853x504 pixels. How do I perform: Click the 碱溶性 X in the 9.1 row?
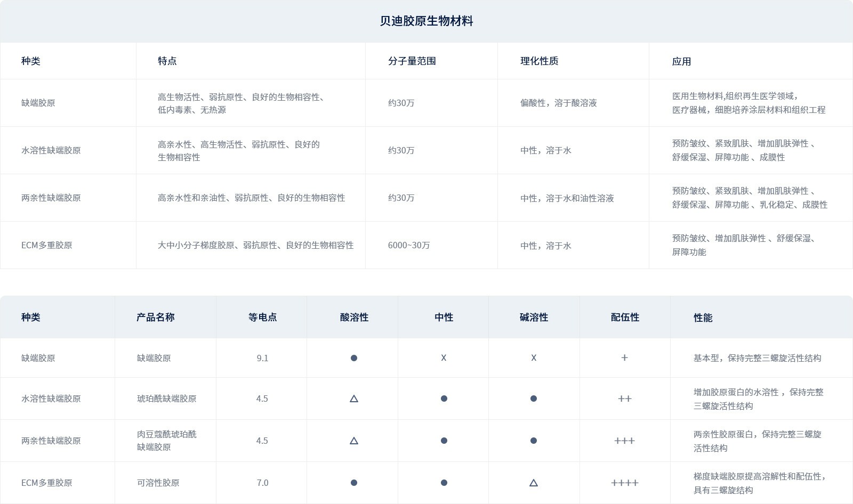point(534,358)
